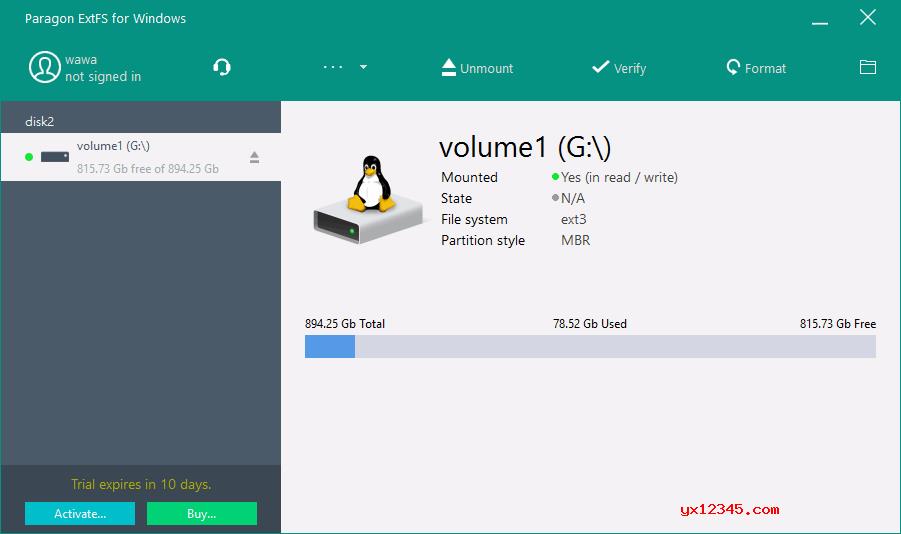This screenshot has height=534, width=901.
Task: Click the 'volume1 (G:\)' large heading
Action: pos(525,148)
